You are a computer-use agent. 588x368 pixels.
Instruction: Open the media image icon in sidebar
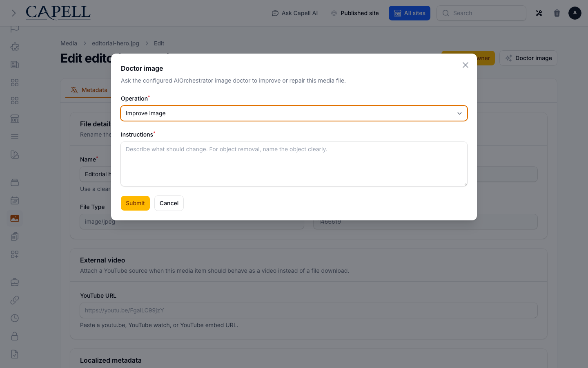15,218
